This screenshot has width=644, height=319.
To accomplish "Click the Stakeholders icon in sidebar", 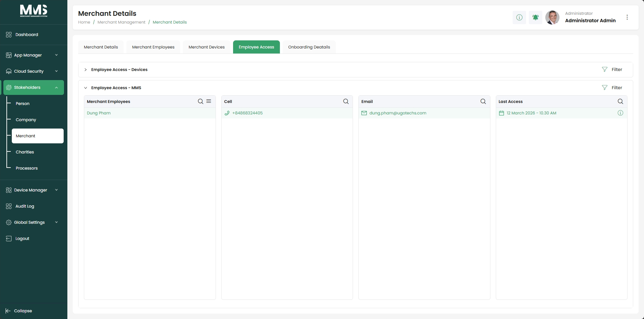I will coord(9,87).
